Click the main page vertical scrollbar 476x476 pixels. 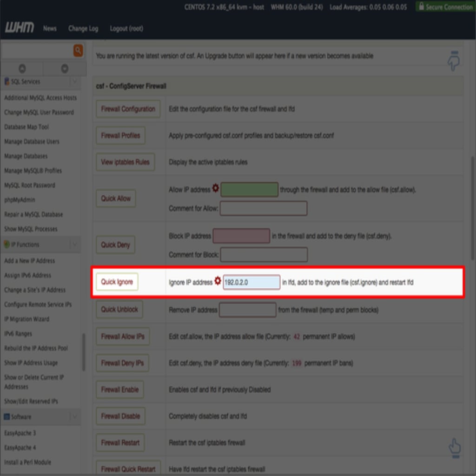pyautogui.click(x=473, y=208)
